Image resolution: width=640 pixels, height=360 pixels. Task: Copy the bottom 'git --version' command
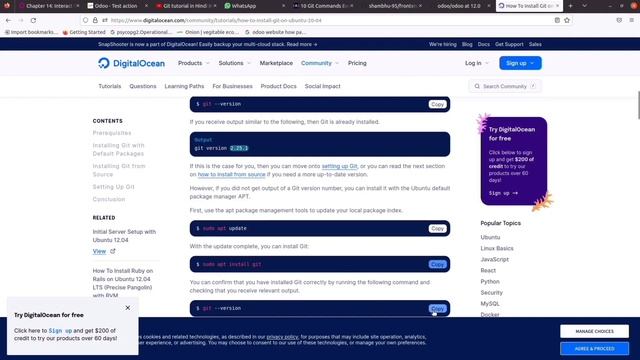[x=437, y=309]
